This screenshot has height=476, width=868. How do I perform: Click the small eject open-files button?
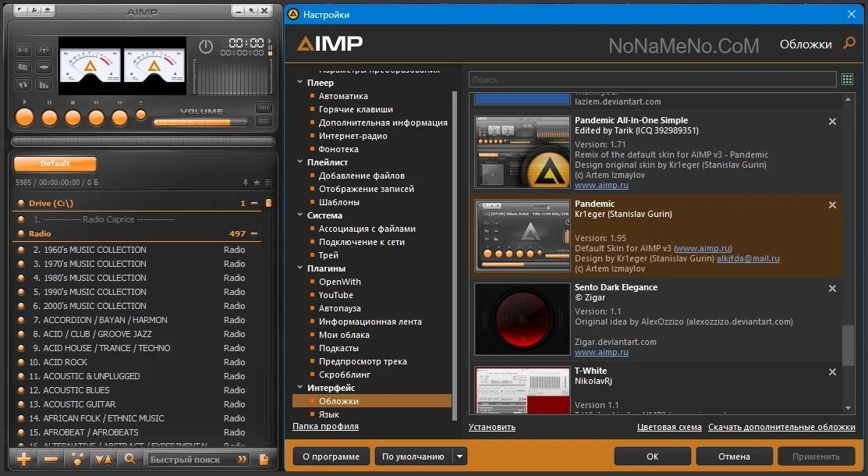coord(140,115)
